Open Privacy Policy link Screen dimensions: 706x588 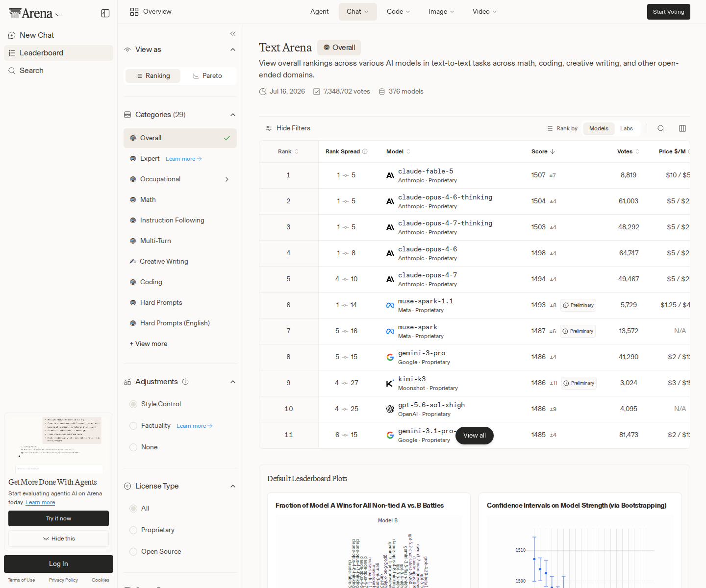pyautogui.click(x=63, y=580)
